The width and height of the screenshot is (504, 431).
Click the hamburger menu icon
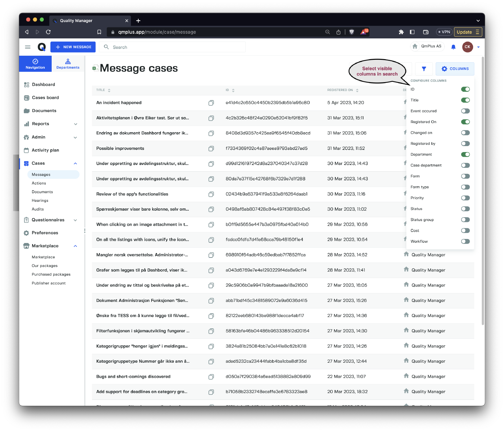tap(28, 47)
